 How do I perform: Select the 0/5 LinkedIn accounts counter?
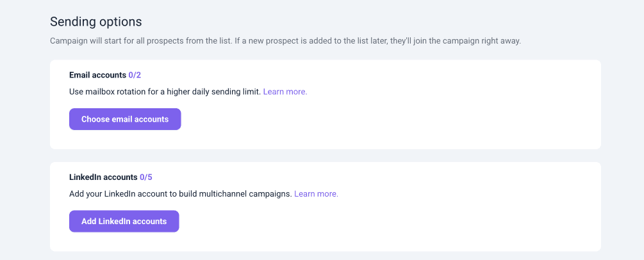tap(145, 177)
